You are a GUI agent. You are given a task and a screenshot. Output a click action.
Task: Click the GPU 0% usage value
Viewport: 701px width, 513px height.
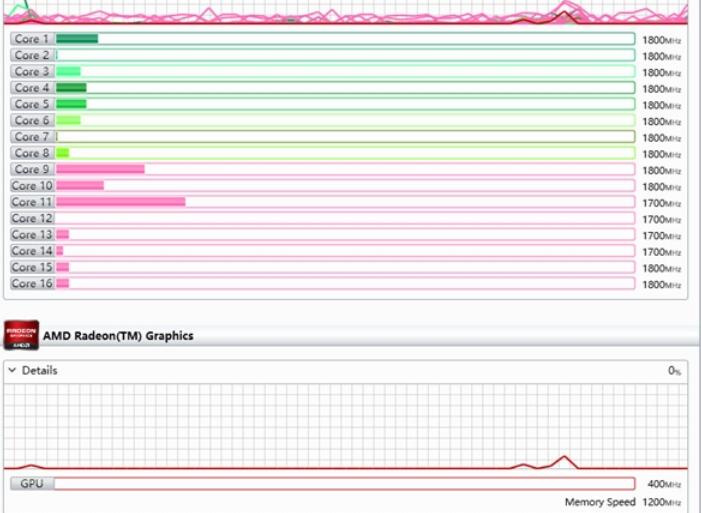(x=674, y=371)
